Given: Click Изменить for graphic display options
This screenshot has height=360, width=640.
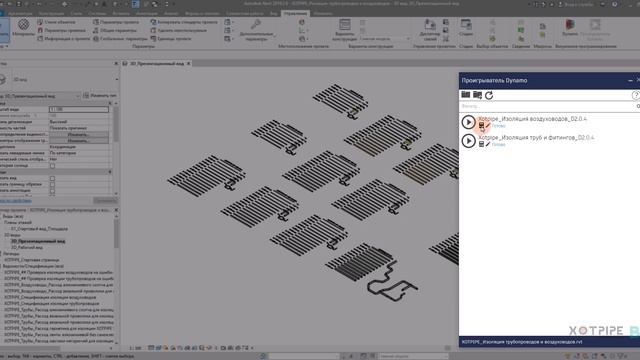Looking at the screenshot, I should point(79,140).
